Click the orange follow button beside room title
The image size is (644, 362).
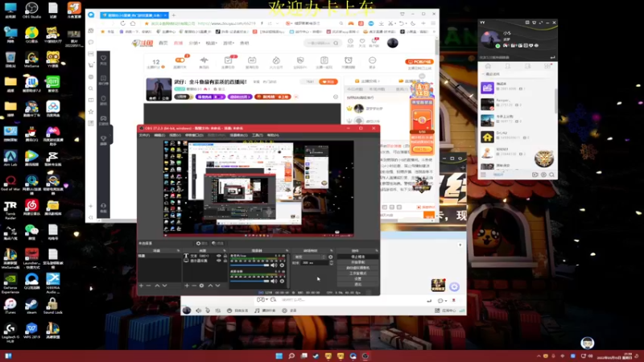click(x=328, y=82)
